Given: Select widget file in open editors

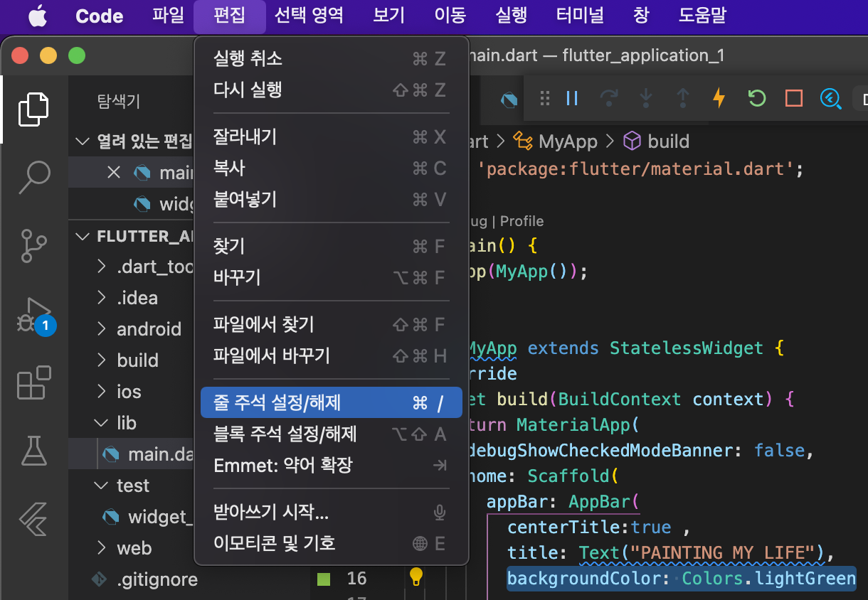Looking at the screenshot, I should click(x=132, y=204).
